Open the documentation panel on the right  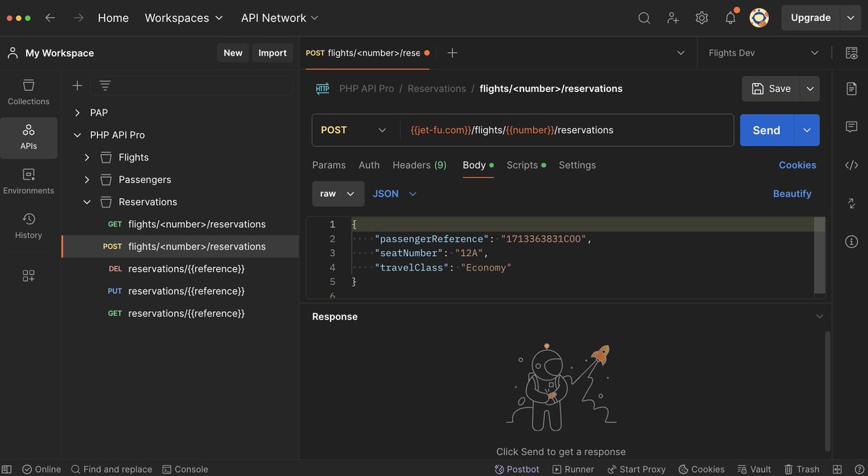click(851, 88)
